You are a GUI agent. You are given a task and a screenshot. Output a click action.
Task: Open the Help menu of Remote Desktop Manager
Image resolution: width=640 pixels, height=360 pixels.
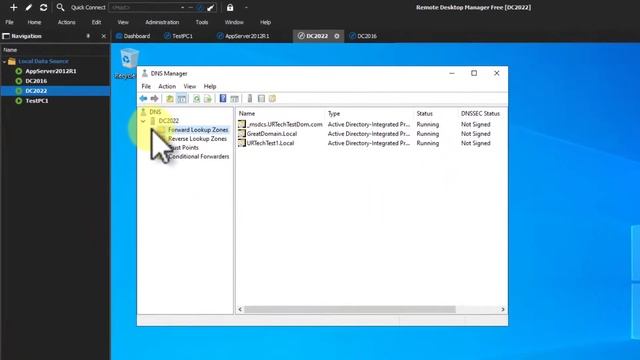265,22
